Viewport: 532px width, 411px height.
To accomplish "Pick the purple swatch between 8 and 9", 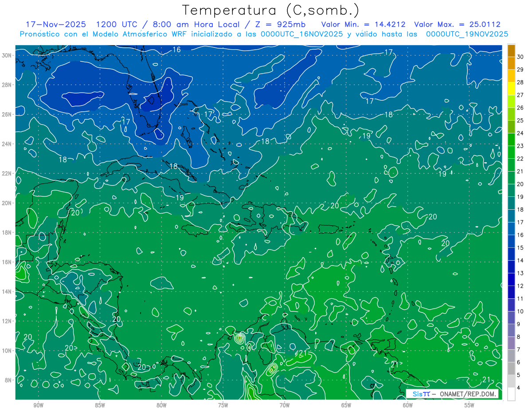I will (511, 331).
